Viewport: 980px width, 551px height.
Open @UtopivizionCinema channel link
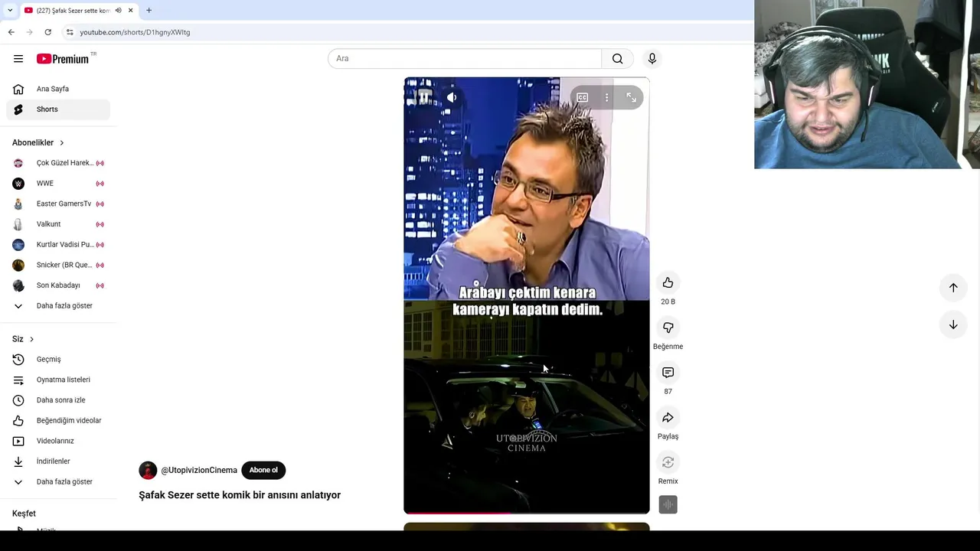click(199, 470)
